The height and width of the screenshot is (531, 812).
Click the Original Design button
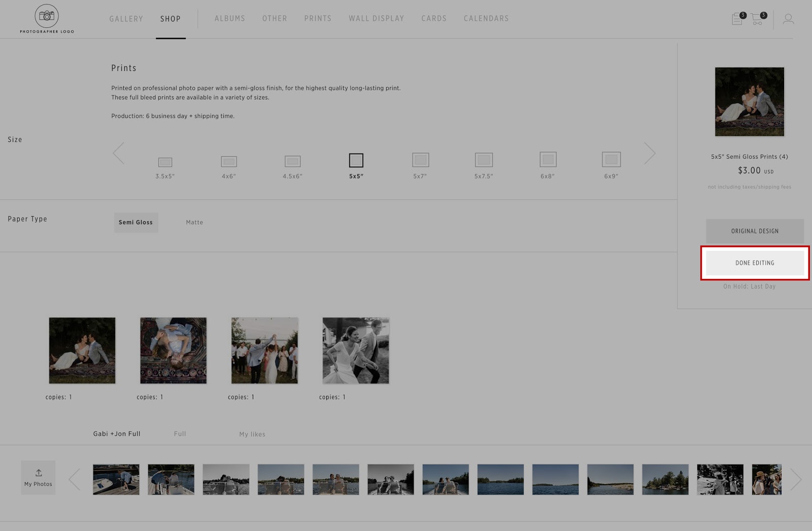755,231
